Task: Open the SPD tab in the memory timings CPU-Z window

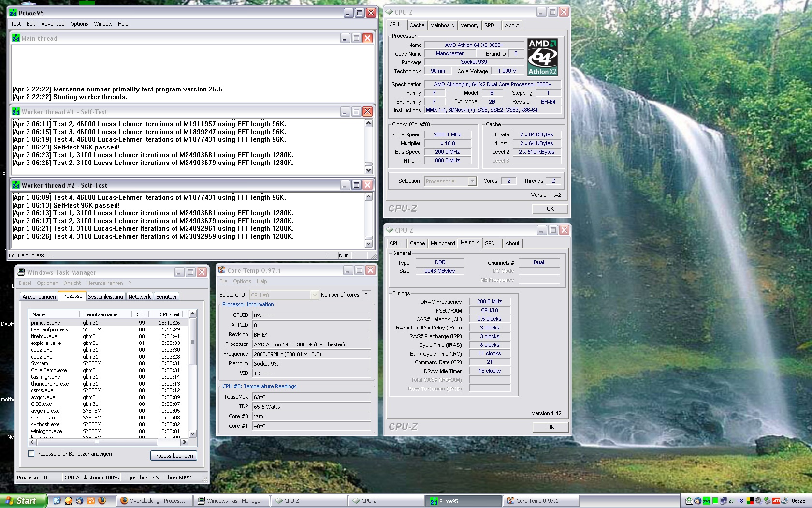Action: click(x=490, y=243)
